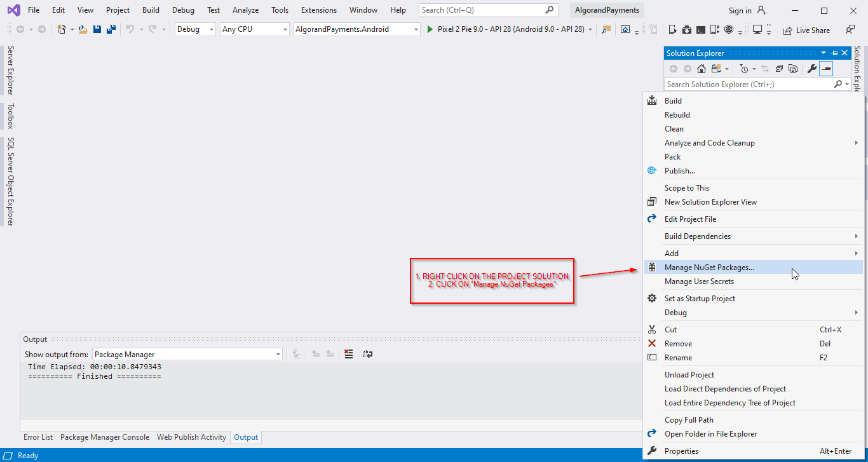Click the Save All toolbar icon
Screen dimensions: 868x462
click(x=111, y=29)
